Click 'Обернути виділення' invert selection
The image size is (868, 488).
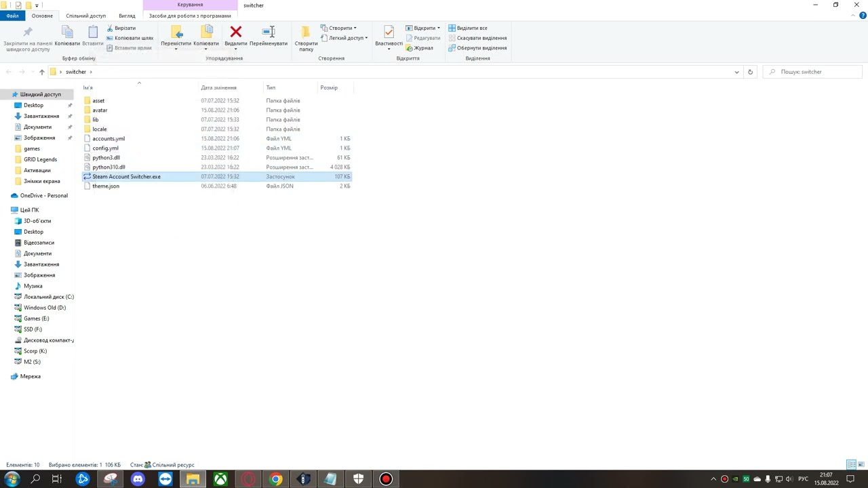click(477, 48)
